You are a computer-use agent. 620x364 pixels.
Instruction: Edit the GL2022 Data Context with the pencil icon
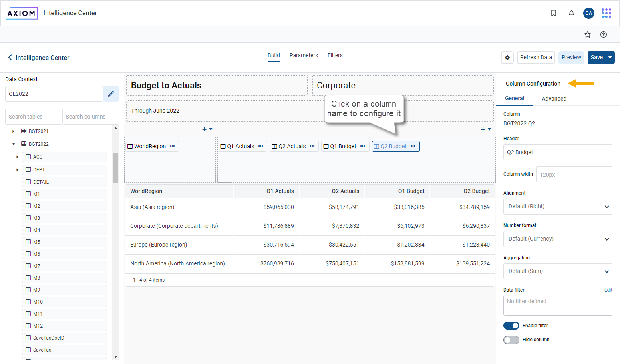[111, 94]
